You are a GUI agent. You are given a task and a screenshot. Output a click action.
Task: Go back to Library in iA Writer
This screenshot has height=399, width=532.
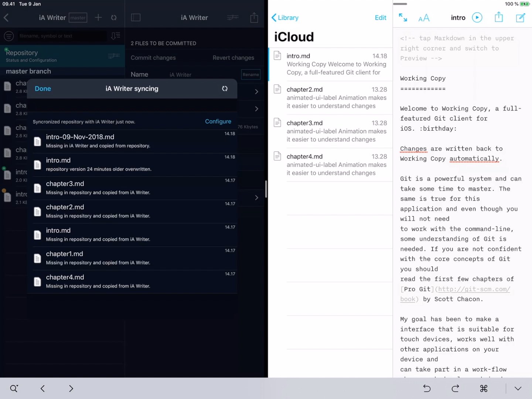(x=285, y=17)
